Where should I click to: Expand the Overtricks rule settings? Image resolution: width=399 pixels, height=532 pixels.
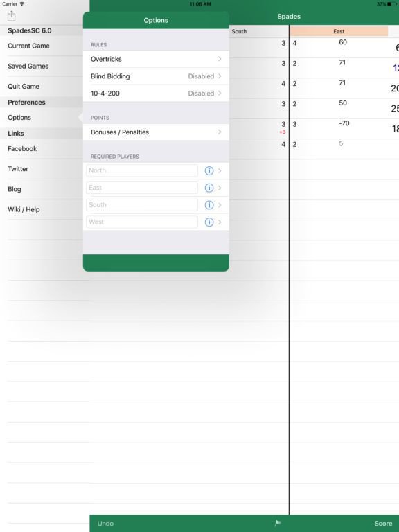(156, 59)
